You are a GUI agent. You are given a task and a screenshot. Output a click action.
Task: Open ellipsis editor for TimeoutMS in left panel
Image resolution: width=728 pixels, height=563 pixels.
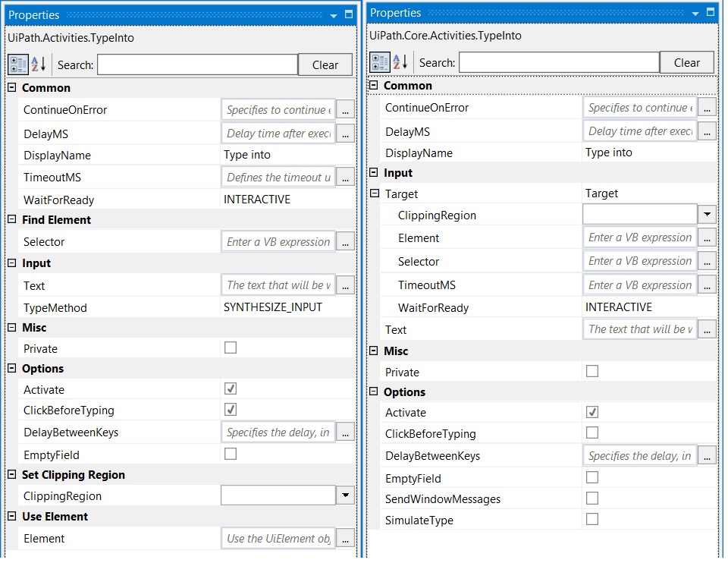pyautogui.click(x=346, y=178)
